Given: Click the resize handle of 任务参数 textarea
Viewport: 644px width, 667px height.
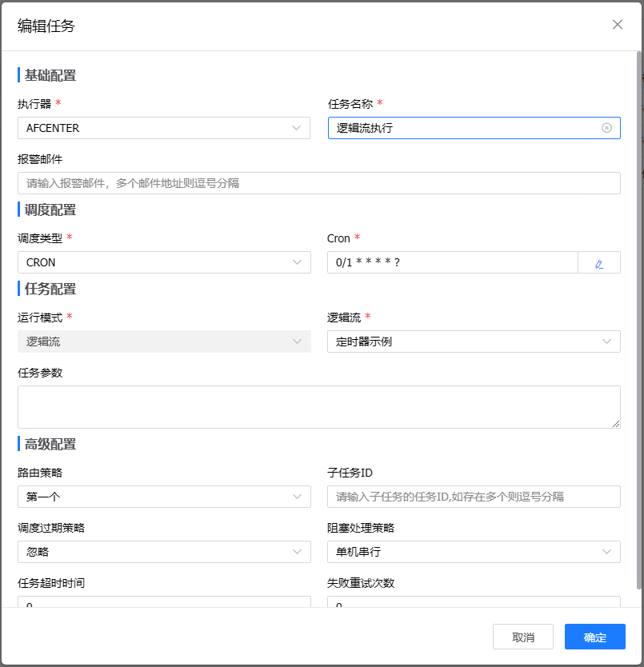Looking at the screenshot, I should click(616, 423).
